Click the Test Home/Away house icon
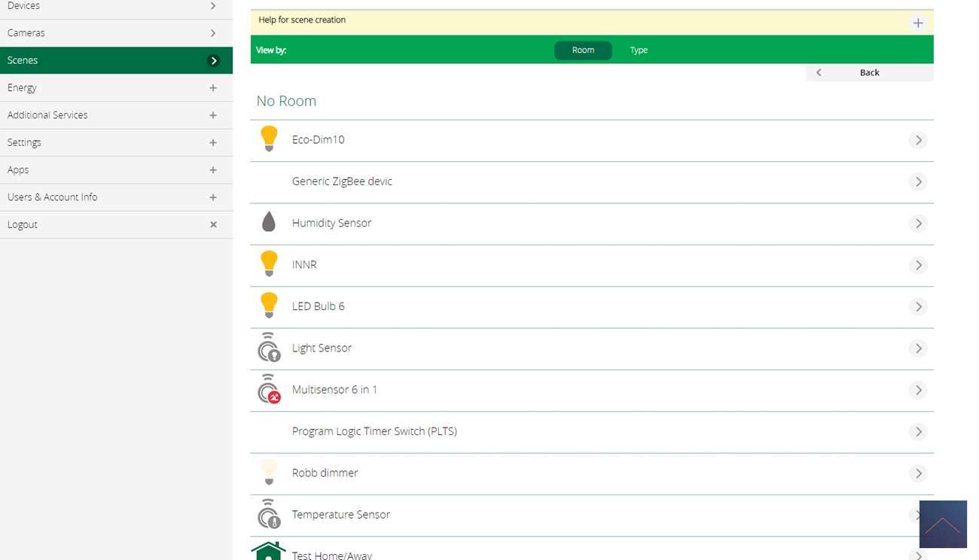Image resolution: width=979 pixels, height=560 pixels. click(268, 552)
